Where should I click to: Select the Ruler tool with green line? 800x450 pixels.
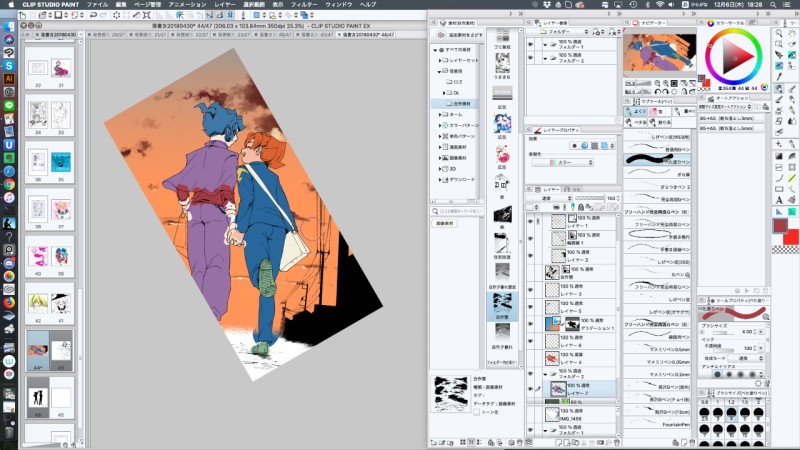point(792,178)
